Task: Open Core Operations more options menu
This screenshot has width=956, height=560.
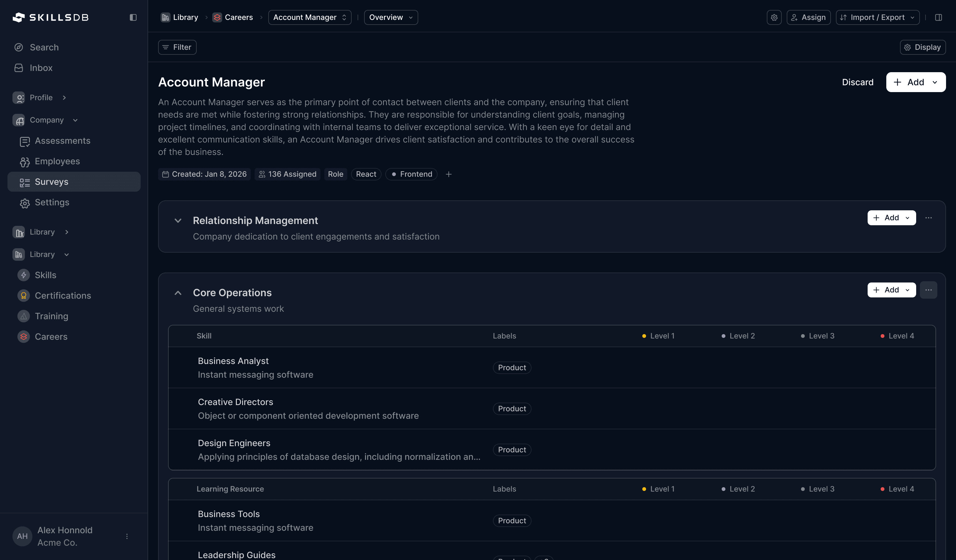Action: pos(928,290)
